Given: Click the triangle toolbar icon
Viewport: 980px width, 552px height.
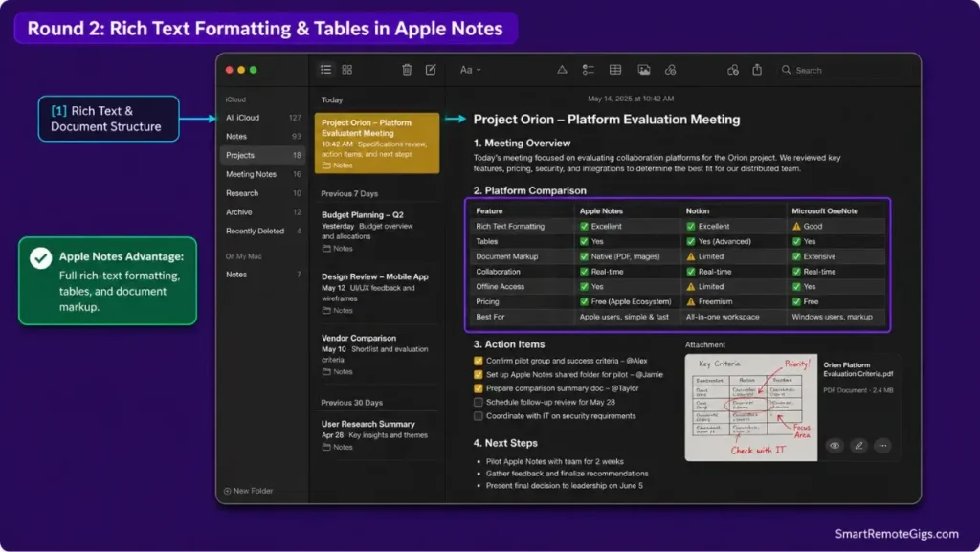Looking at the screenshot, I should [562, 70].
